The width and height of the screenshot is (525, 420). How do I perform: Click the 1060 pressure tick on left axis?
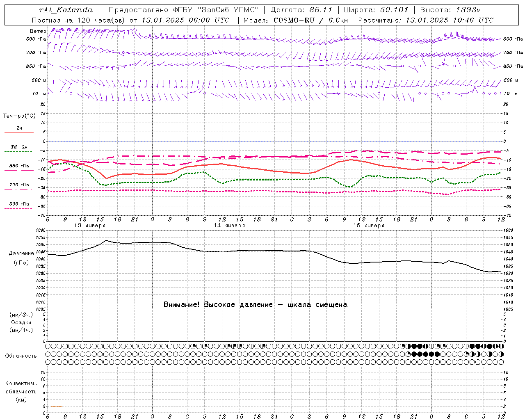pos(41,231)
